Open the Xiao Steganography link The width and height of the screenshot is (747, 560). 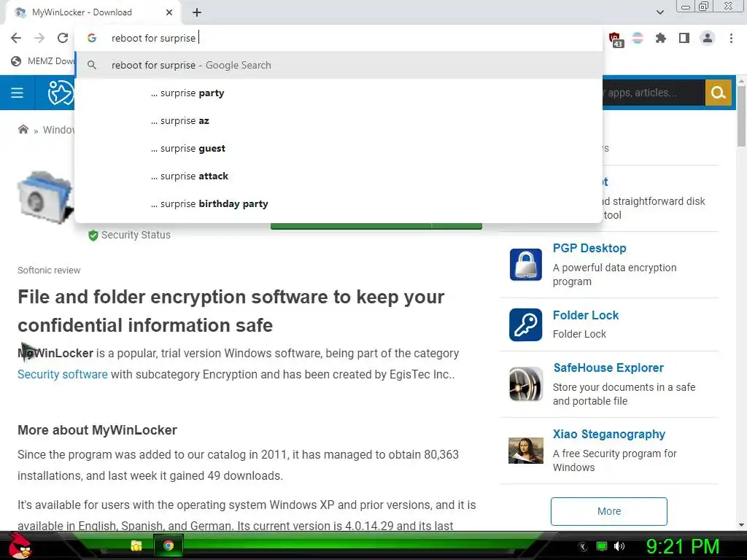[x=609, y=435]
